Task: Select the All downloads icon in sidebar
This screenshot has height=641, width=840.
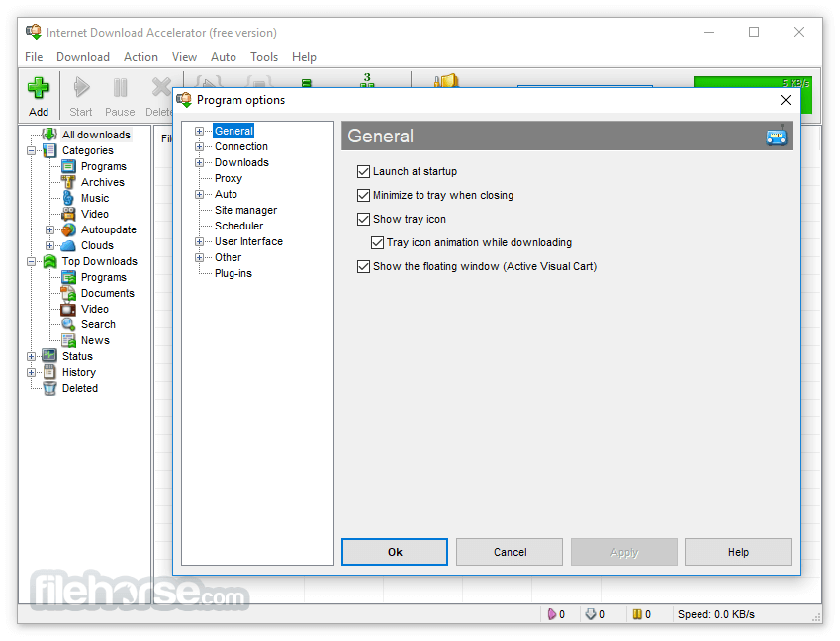Action: pos(49,135)
